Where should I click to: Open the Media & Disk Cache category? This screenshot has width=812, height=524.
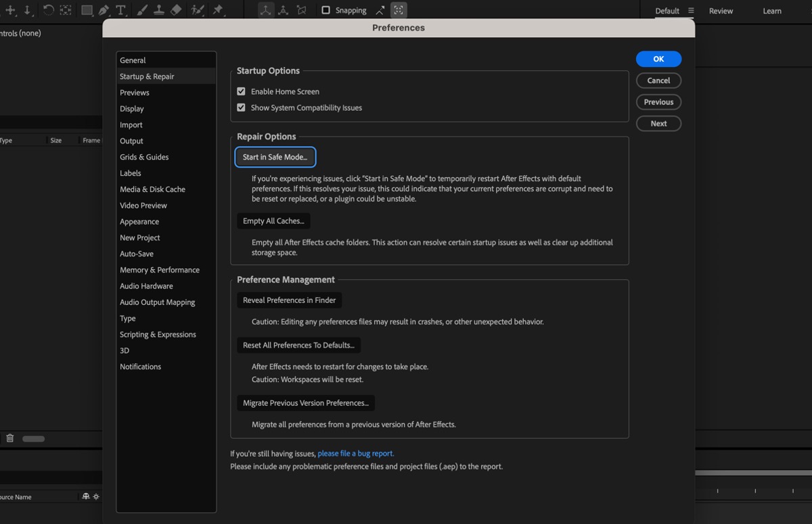[152, 189]
